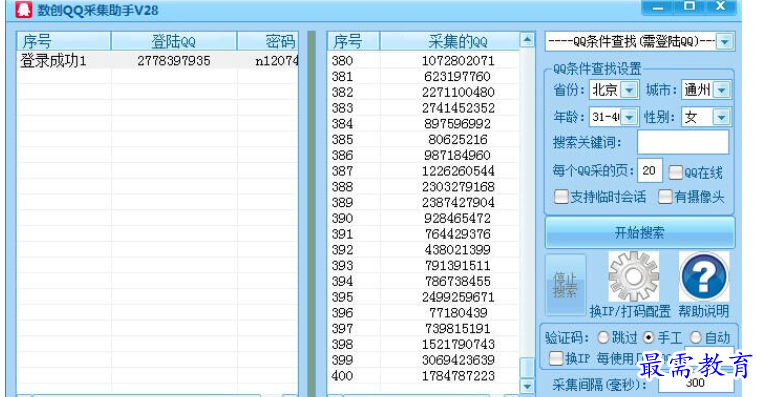761x397 pixels.
Task: Click the 登陆QQ column header
Action: [174, 42]
